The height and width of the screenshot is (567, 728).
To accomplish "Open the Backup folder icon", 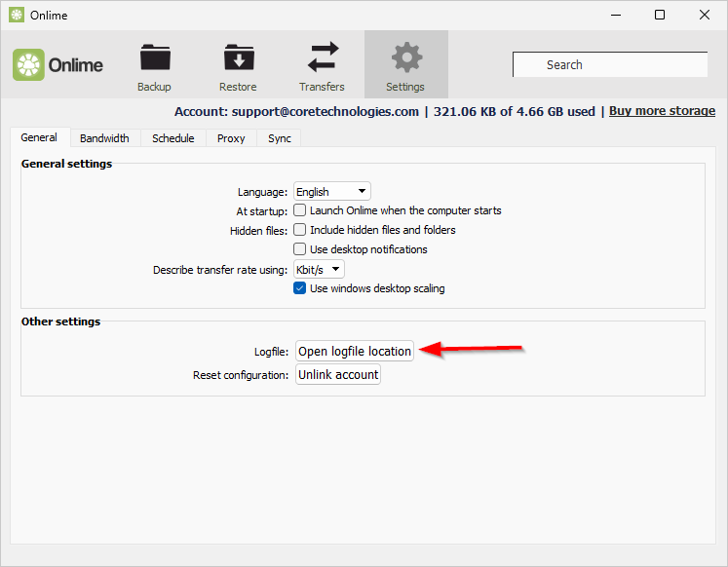I will pyautogui.click(x=155, y=57).
